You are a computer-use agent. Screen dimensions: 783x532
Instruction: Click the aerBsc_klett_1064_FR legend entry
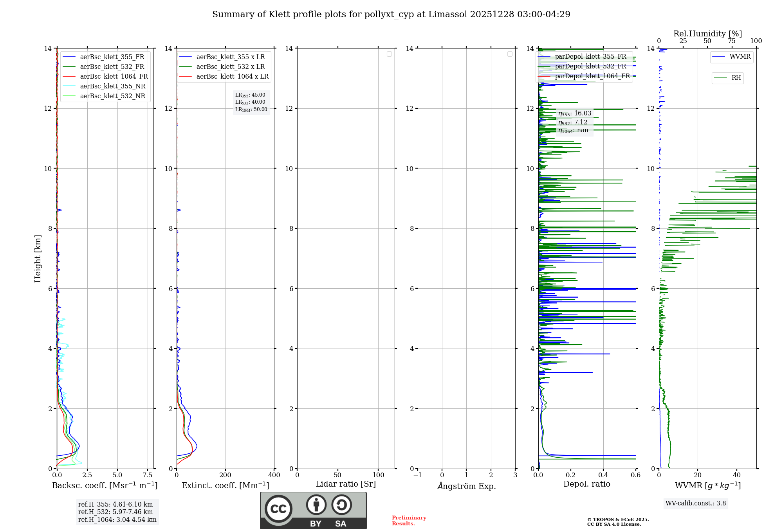click(114, 77)
